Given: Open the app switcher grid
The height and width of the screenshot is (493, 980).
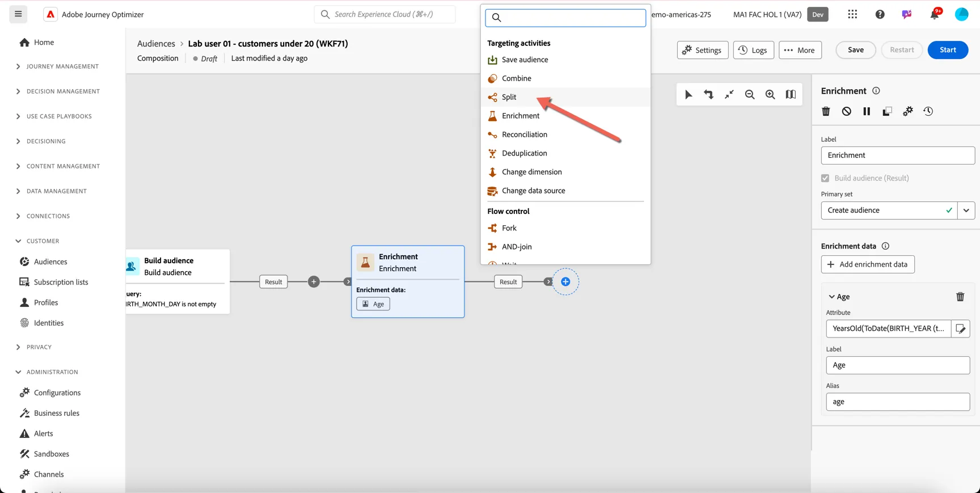Looking at the screenshot, I should tap(852, 14).
